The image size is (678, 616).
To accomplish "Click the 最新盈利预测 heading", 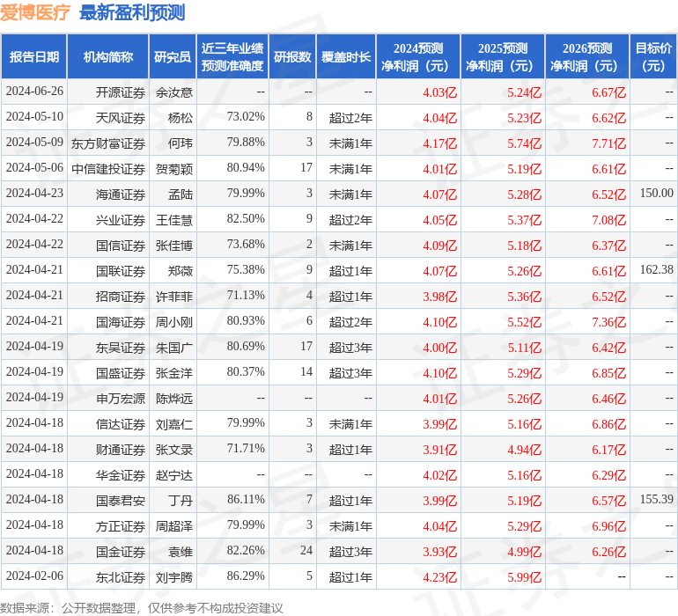I will [132, 12].
